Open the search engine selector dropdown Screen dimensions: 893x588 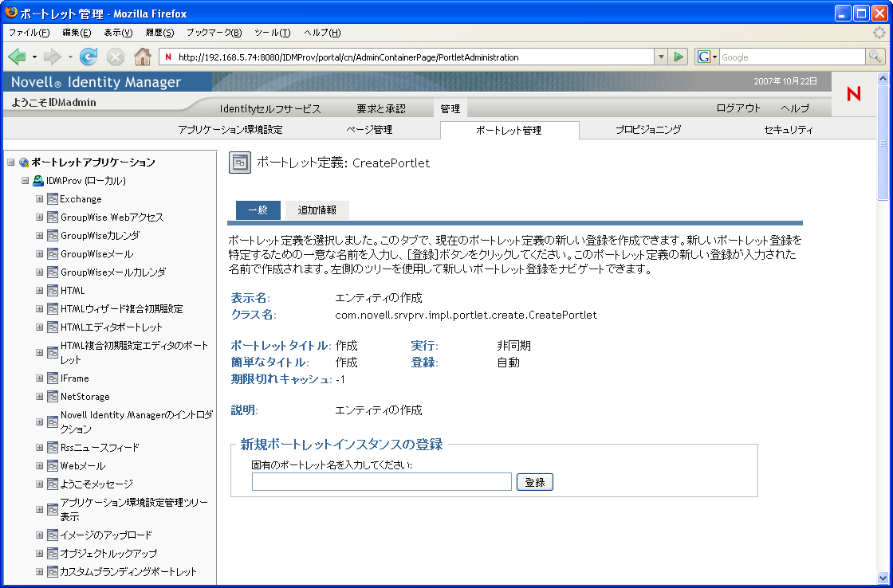[714, 57]
